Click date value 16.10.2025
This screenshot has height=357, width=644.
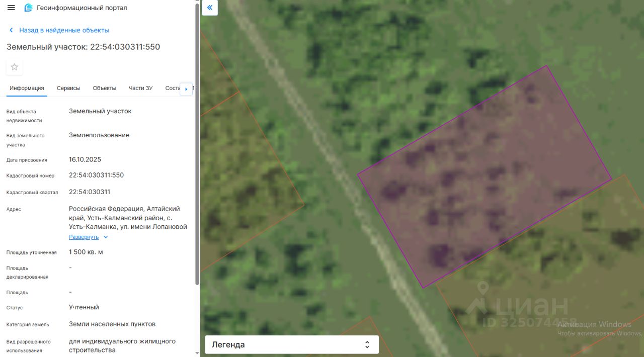tap(85, 159)
